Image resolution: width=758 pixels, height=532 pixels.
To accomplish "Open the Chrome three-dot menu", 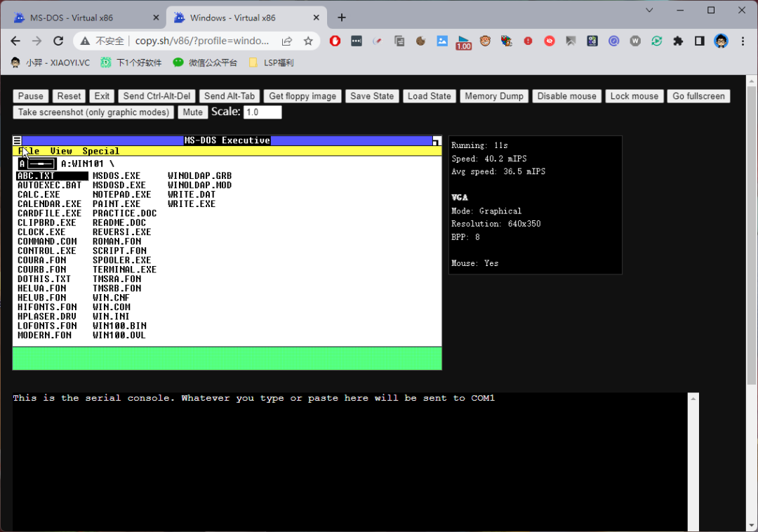I will (742, 41).
